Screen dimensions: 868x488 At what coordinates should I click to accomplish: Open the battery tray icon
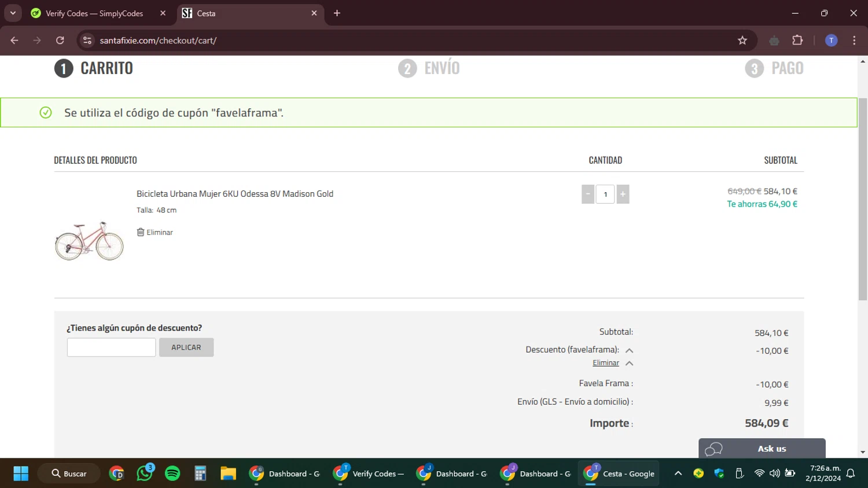[x=790, y=474]
